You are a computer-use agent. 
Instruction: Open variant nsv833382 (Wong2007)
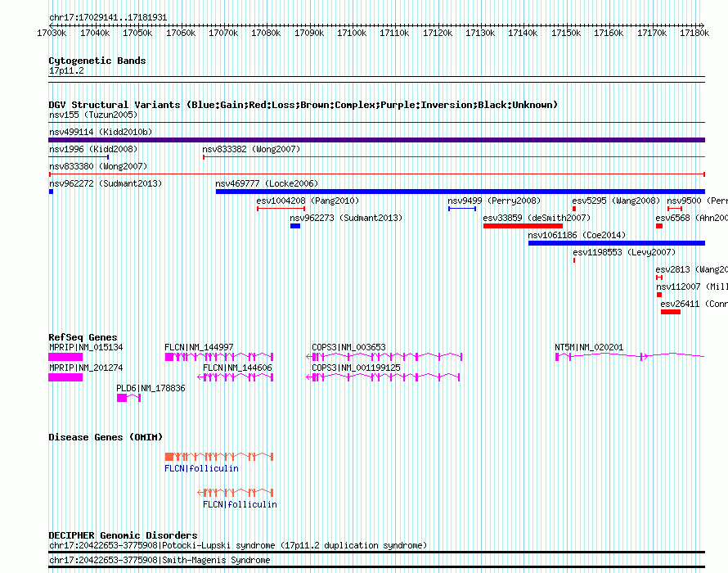tap(251, 149)
